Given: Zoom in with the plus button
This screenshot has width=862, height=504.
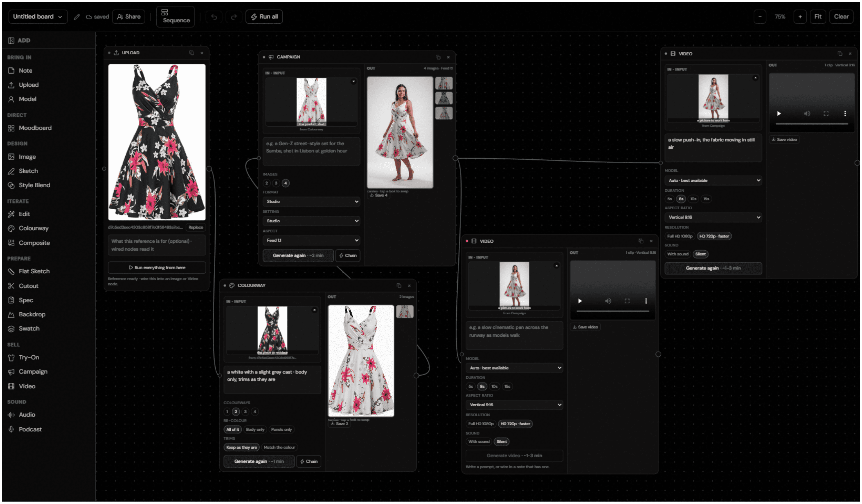Looking at the screenshot, I should click(800, 17).
